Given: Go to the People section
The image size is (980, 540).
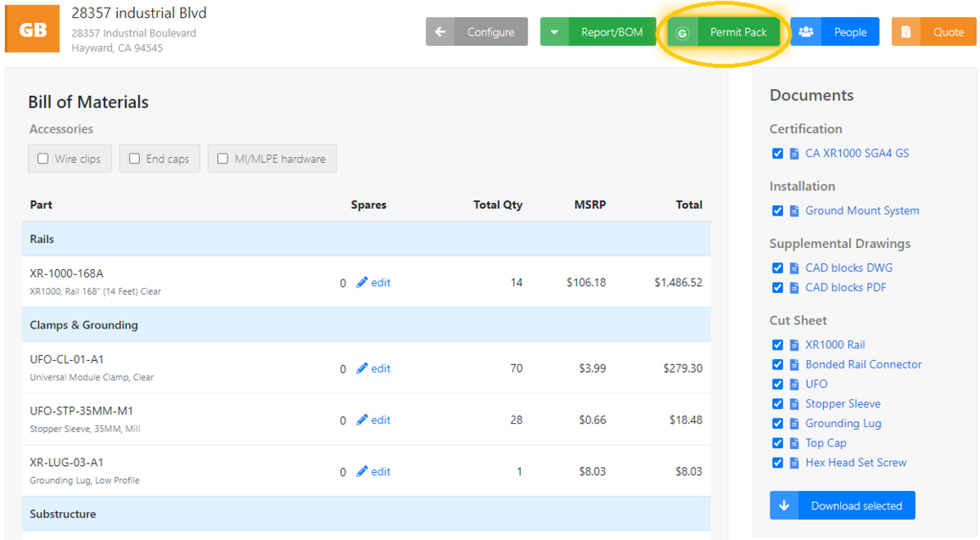Looking at the screenshot, I should click(x=849, y=32).
